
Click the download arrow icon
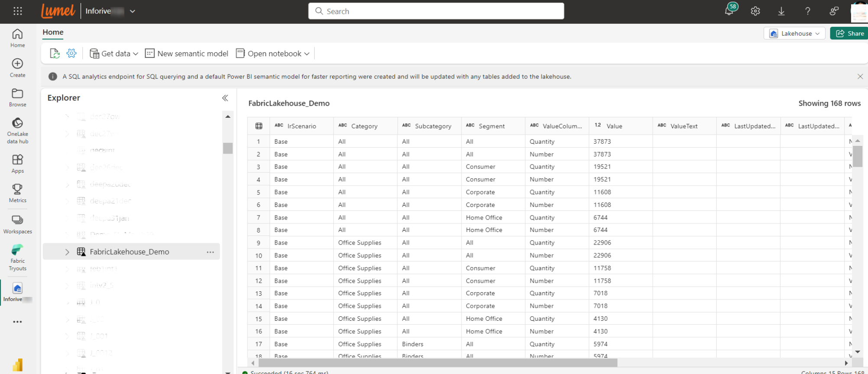(781, 11)
